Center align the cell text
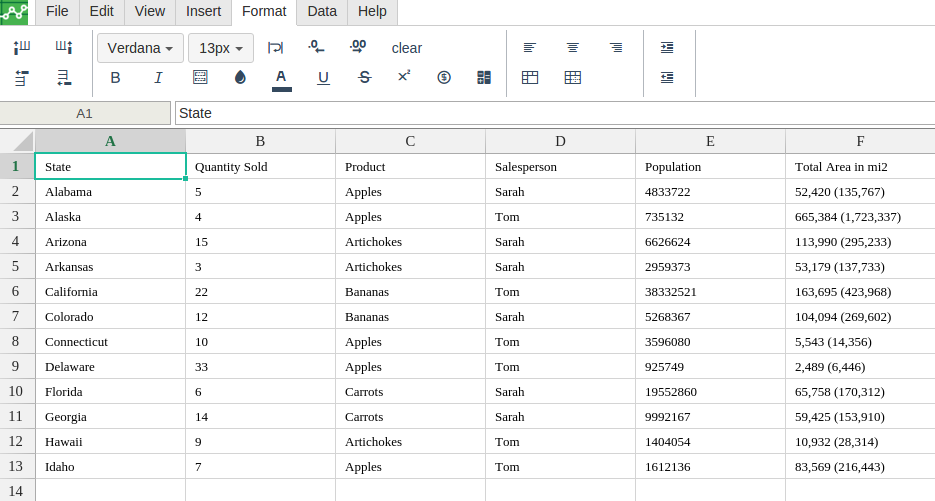 pyautogui.click(x=573, y=47)
